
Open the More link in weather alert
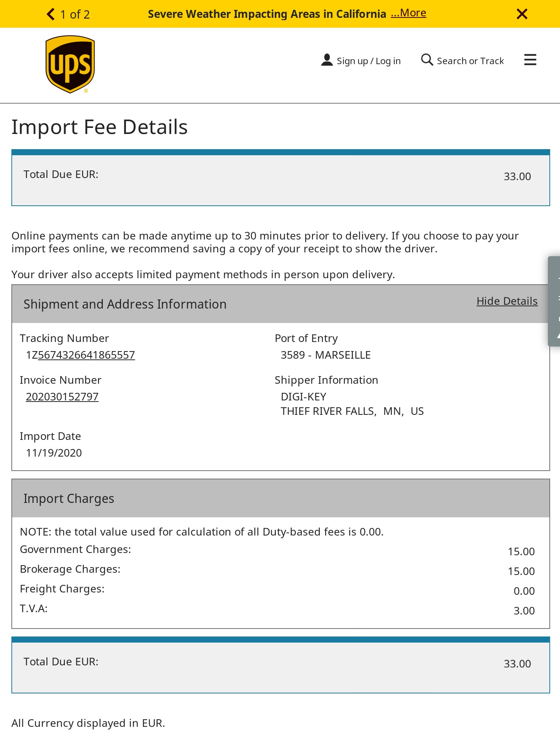(x=409, y=13)
